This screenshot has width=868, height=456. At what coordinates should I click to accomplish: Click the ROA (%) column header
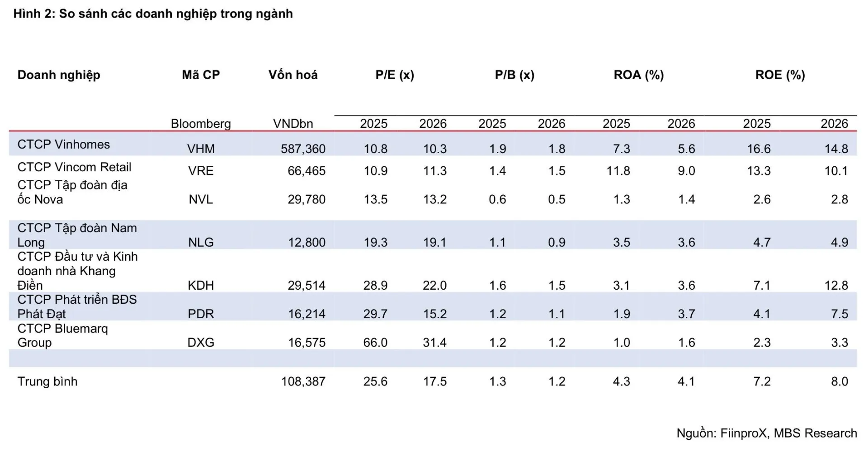639,75
